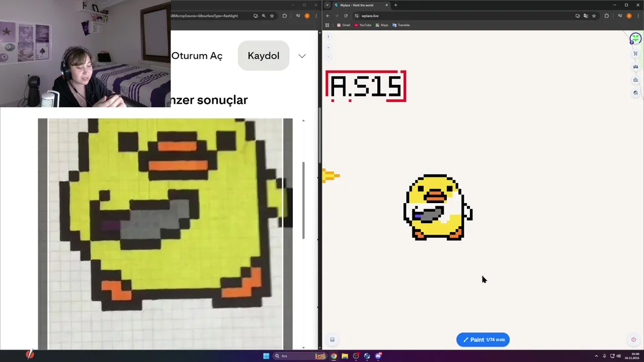Click the Paint 1/74 button
Image resolution: width=644 pixels, height=362 pixels.
483,340
